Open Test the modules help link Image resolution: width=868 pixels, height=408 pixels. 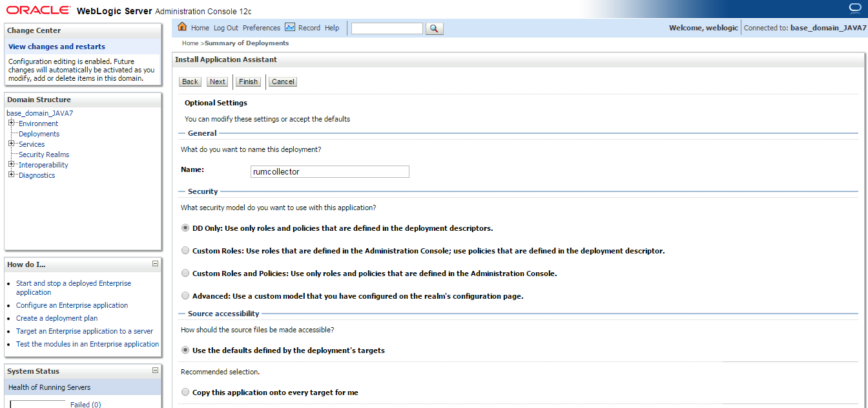click(87, 344)
